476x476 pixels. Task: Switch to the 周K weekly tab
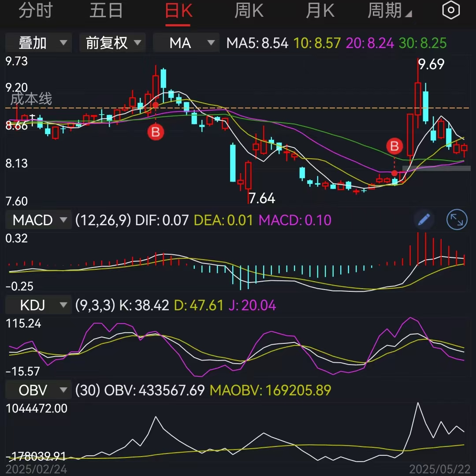pos(249,11)
